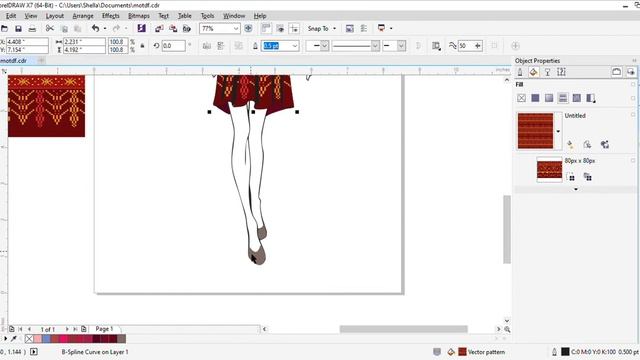This screenshot has height=360, width=640.
Task: Expand the fill options bottom arrow
Action: pos(576,189)
